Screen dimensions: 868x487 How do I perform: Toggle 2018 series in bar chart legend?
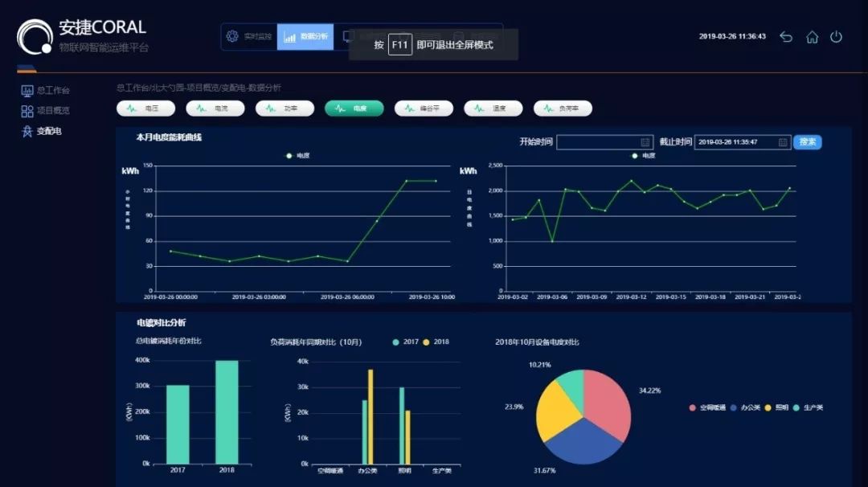pyautogui.click(x=436, y=342)
